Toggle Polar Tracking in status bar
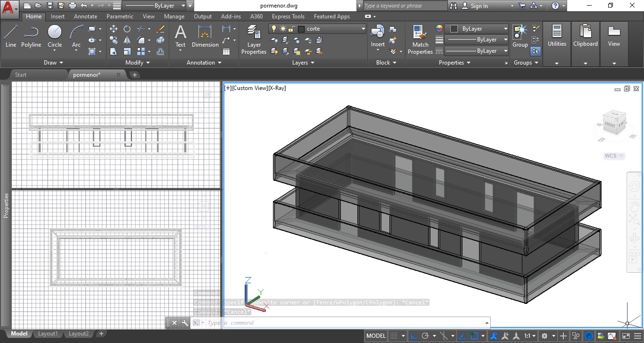 coord(426,336)
